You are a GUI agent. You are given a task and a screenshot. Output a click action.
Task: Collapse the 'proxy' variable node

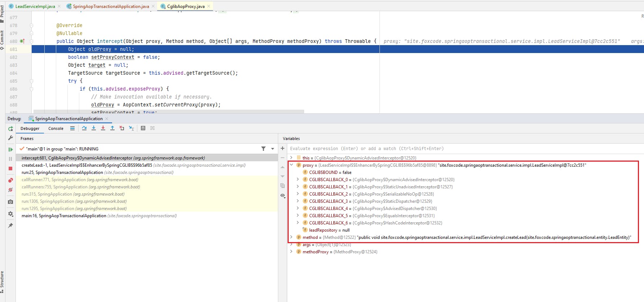291,165
